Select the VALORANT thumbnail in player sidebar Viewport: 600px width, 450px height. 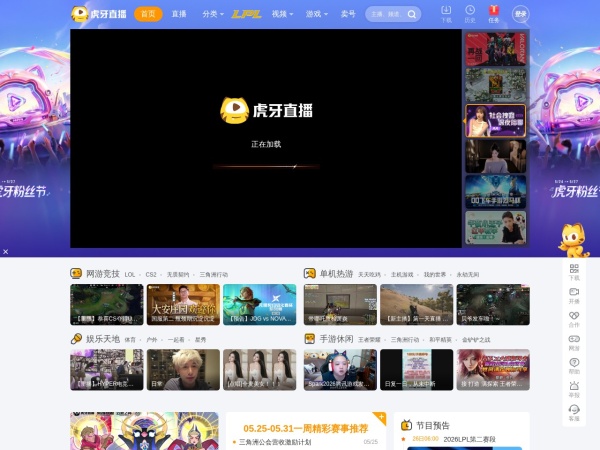pos(496,49)
